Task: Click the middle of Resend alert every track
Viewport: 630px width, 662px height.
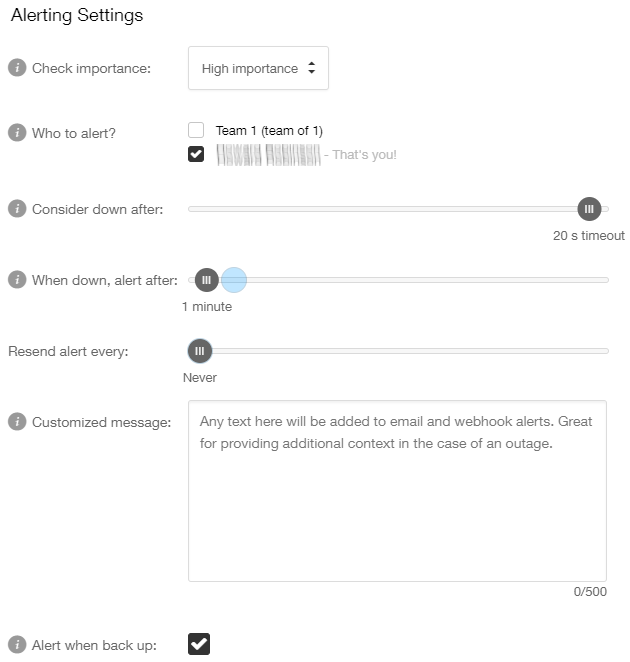Action: [398, 351]
